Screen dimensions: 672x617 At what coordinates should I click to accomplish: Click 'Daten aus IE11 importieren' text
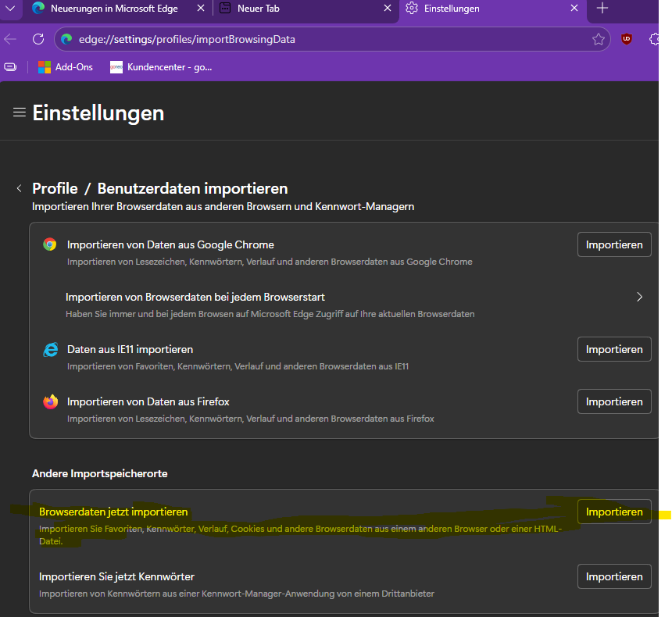(x=130, y=350)
